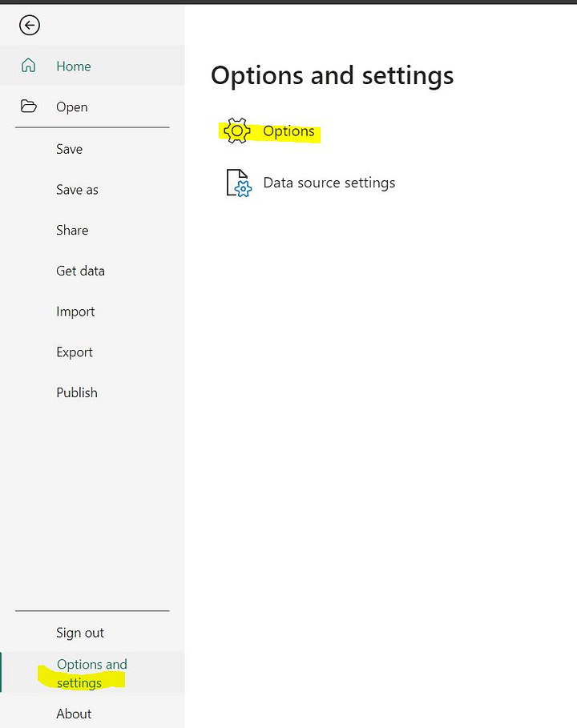Click Sign out in the sidebar

point(92,633)
